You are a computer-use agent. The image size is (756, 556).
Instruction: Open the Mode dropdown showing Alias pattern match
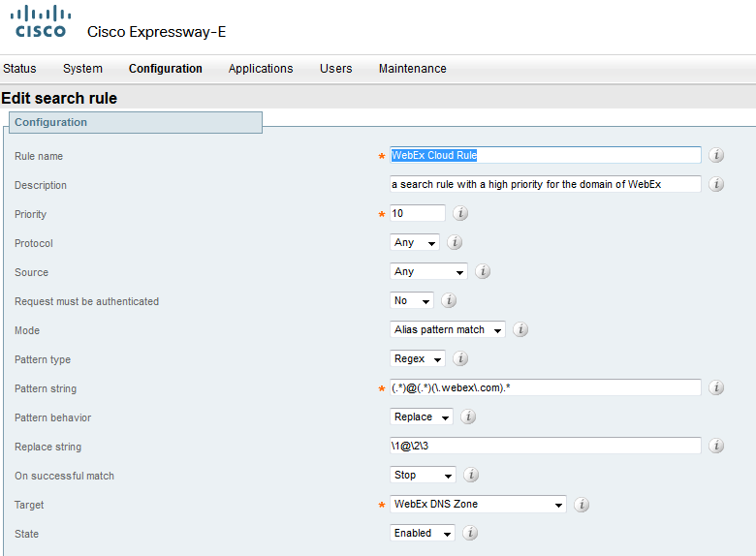coord(448,329)
